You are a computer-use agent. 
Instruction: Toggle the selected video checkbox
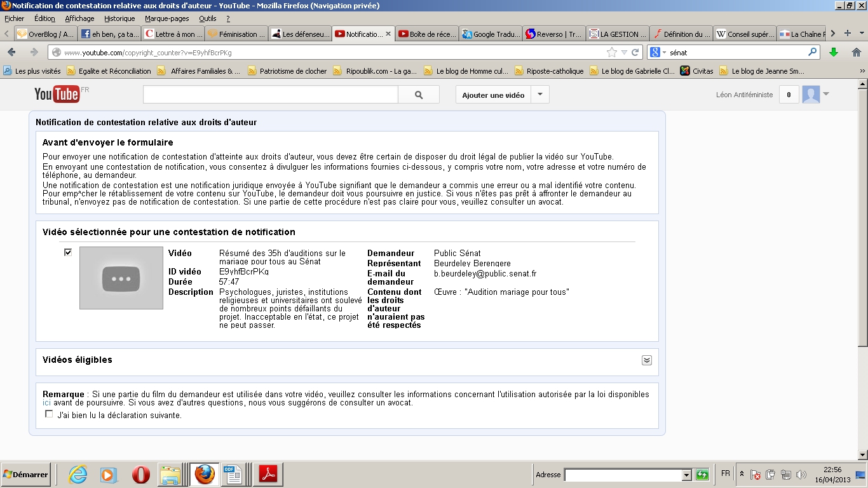click(68, 252)
